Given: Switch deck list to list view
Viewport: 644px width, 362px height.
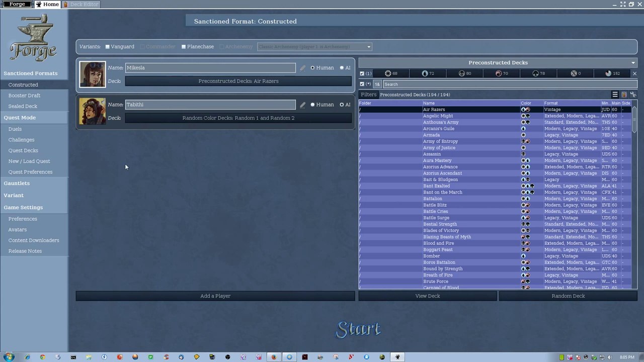Looking at the screenshot, I should [615, 95].
